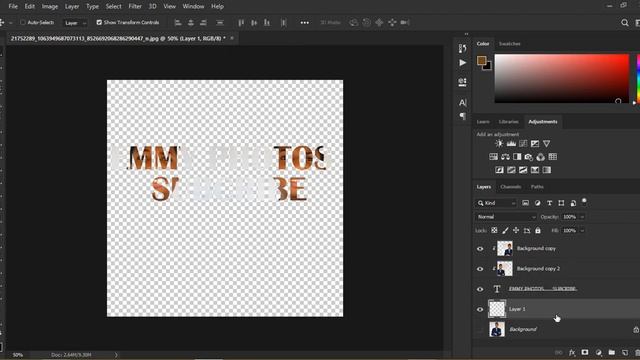Open the Actions play panel icon
The image size is (640, 360).
tap(462, 63)
